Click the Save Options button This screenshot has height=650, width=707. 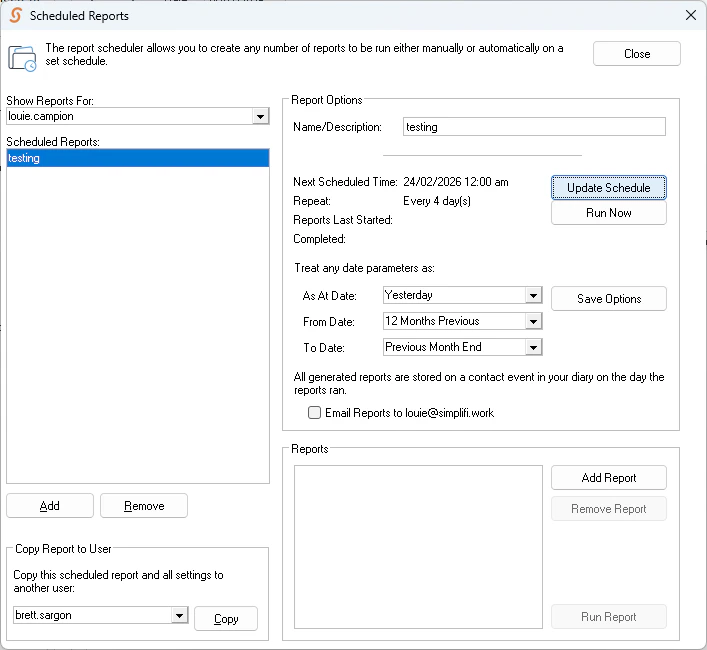pyautogui.click(x=609, y=299)
